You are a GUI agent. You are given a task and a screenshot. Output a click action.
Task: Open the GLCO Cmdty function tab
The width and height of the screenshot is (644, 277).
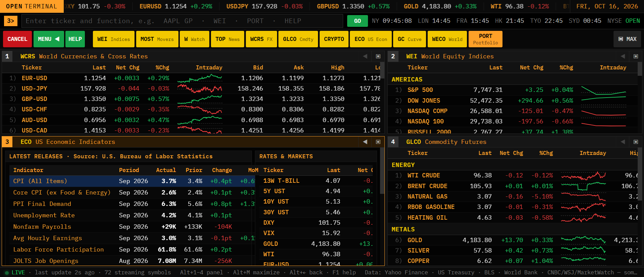[298, 39]
